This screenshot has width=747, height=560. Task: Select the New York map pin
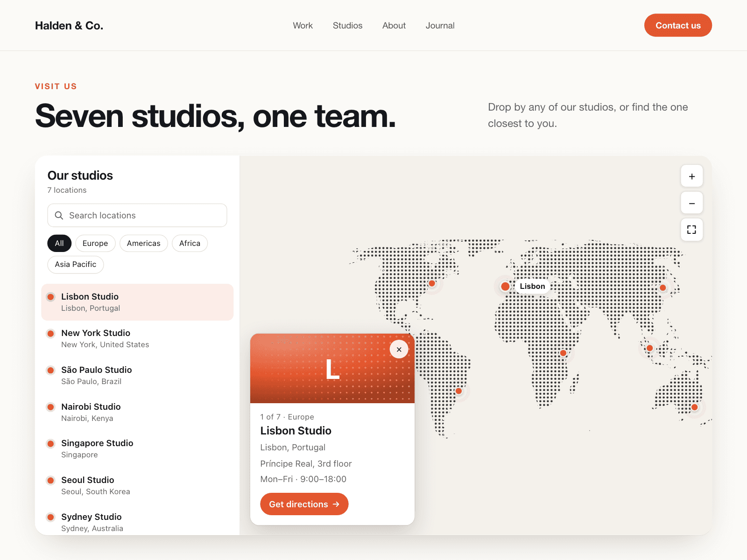432,283
